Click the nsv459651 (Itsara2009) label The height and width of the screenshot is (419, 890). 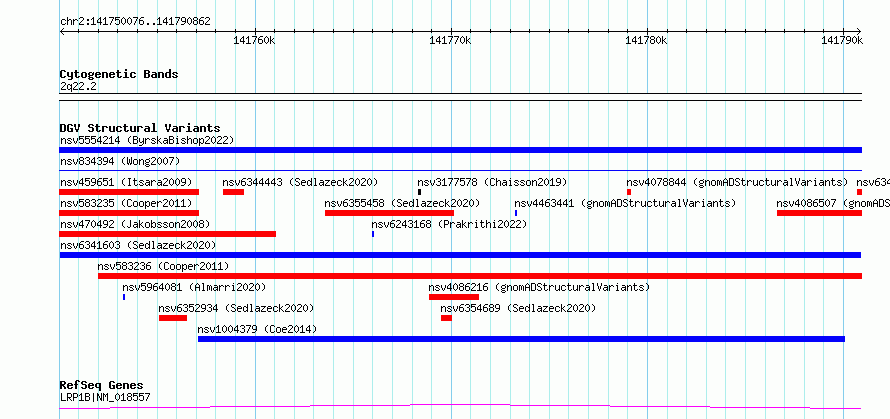click(x=126, y=182)
